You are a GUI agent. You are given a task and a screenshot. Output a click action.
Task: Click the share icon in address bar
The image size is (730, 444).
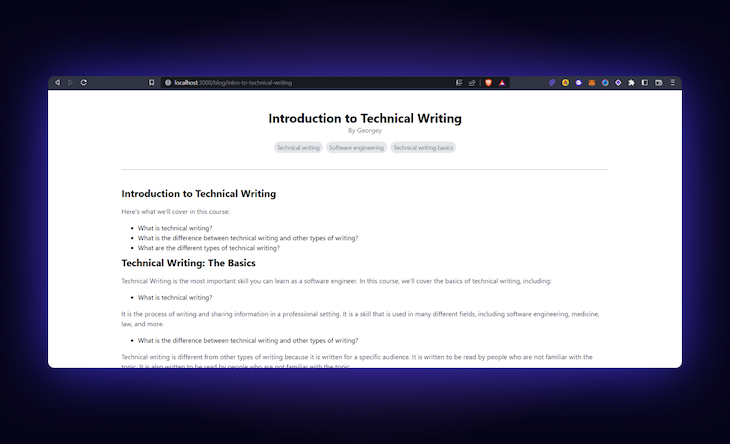pyautogui.click(x=472, y=82)
